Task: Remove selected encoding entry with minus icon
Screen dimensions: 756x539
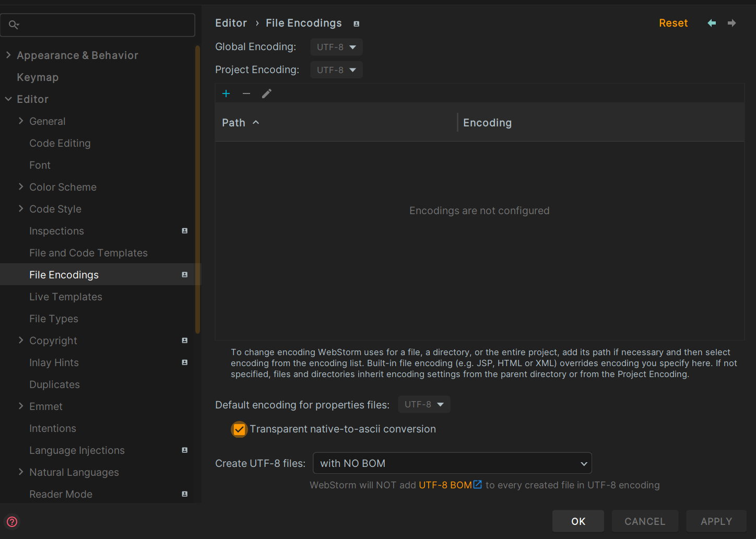Action: coord(246,93)
